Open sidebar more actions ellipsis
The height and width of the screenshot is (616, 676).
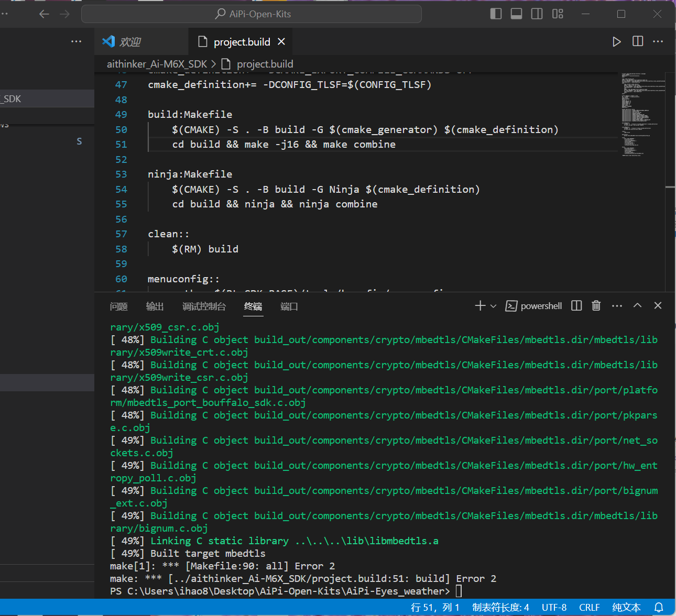77,41
